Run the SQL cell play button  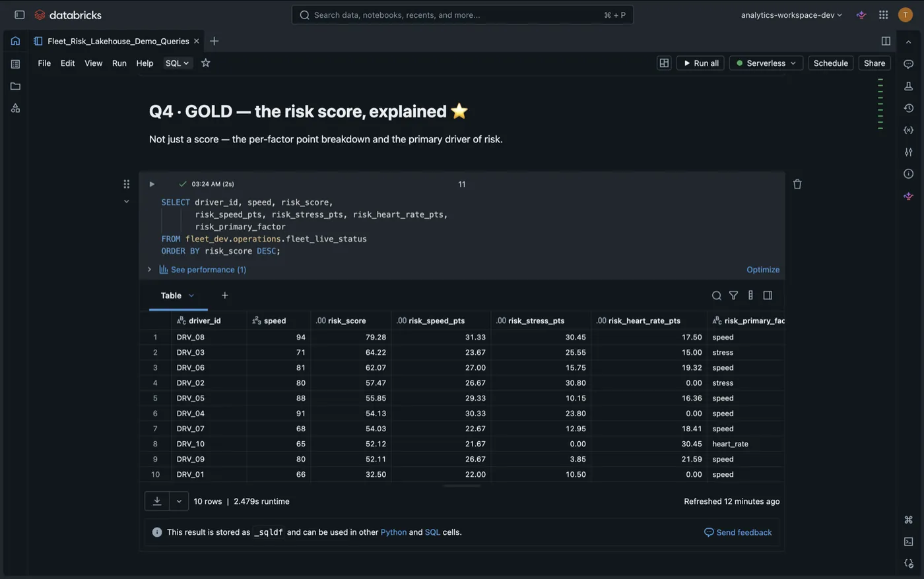click(x=152, y=184)
